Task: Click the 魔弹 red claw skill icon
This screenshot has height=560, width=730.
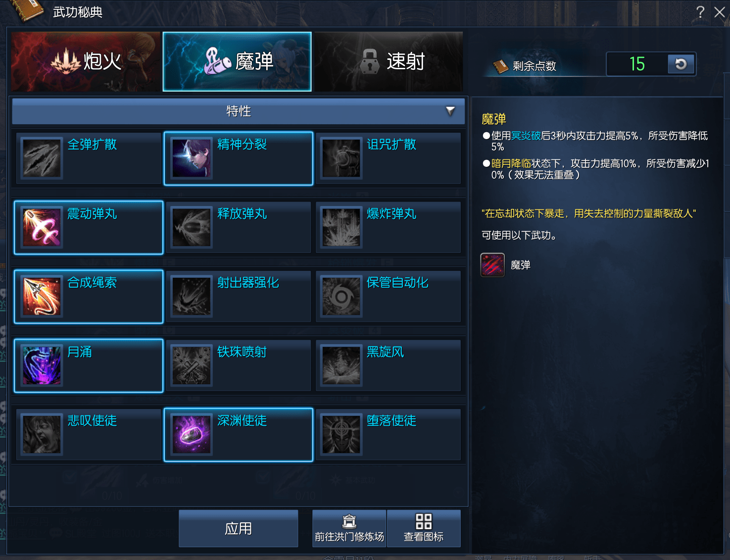Action: (x=492, y=265)
